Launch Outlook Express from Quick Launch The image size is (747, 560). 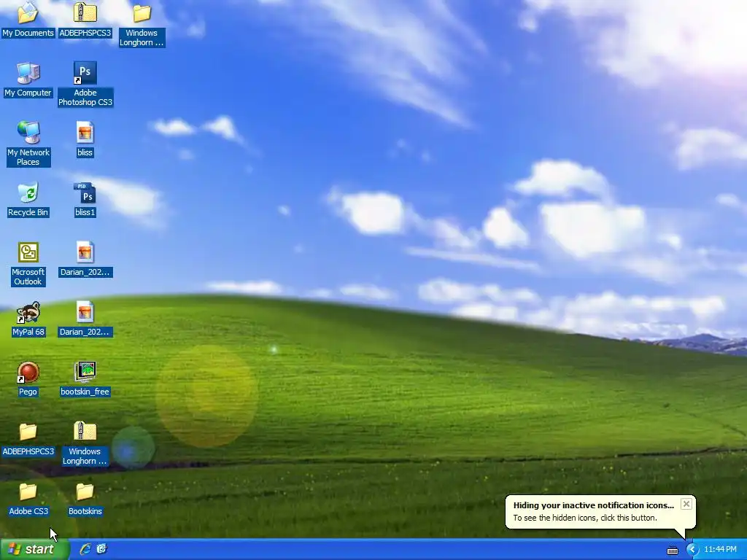(x=101, y=549)
